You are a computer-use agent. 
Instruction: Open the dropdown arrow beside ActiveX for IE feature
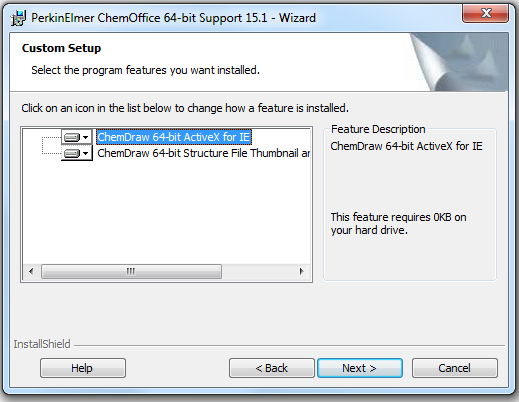coord(86,137)
